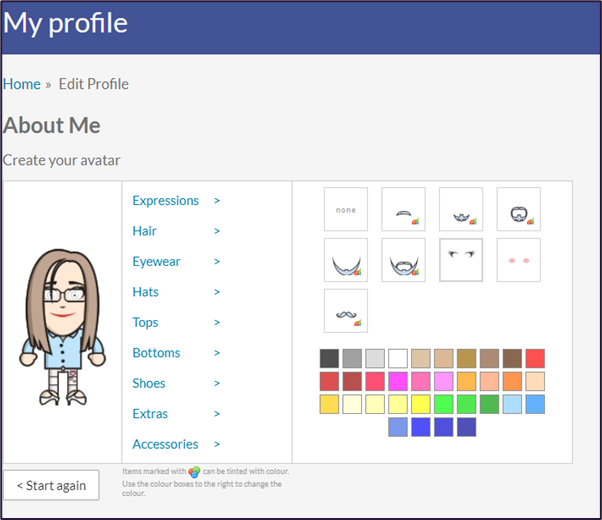Select the angled eyebrows item
Screen dimensions: 602x520
point(461,260)
